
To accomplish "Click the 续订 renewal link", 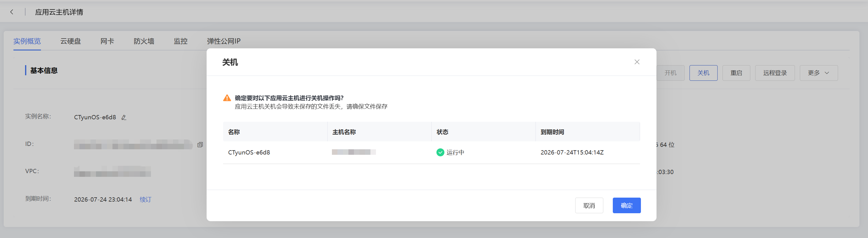I will click(x=145, y=199).
